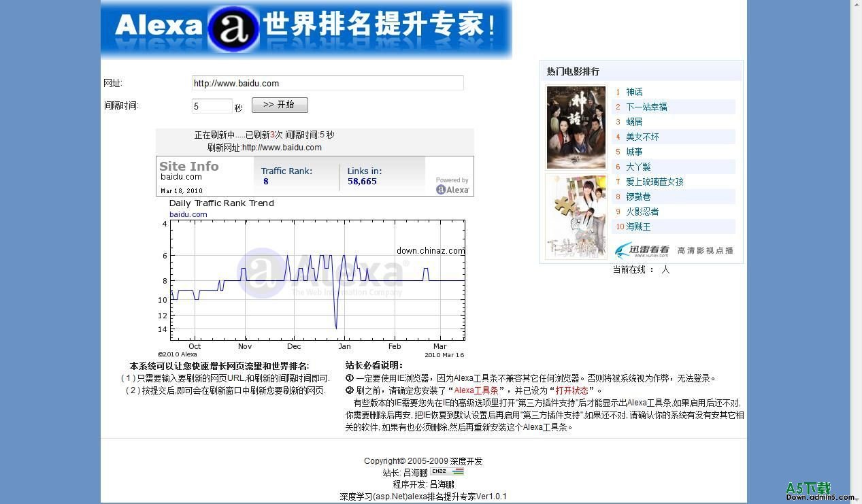Screen dimensions: 862x504
Task: Open movie link 爱上琉璃苣女孩
Action: (x=654, y=182)
